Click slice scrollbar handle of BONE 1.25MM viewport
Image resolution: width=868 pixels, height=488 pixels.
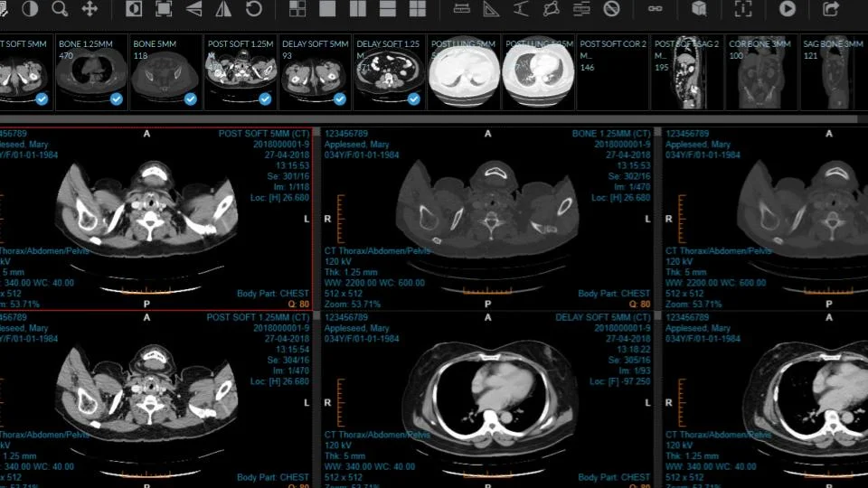point(657,132)
